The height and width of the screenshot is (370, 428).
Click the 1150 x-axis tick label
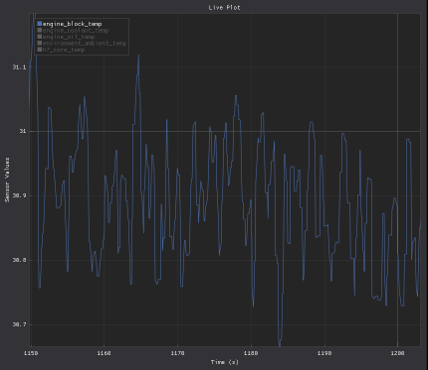tap(31, 353)
